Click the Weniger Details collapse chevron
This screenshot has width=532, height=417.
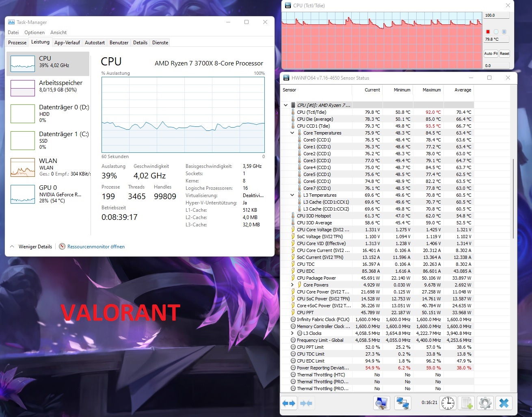coord(12,246)
